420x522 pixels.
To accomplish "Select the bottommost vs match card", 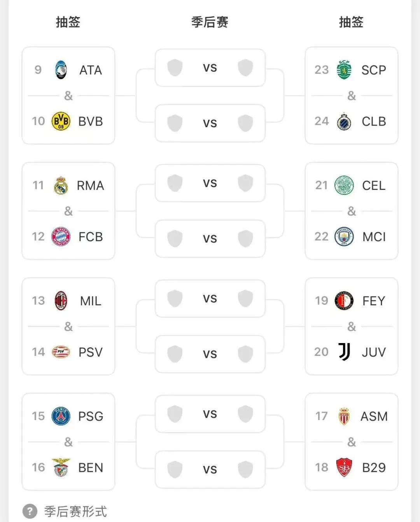I will coord(210,469).
